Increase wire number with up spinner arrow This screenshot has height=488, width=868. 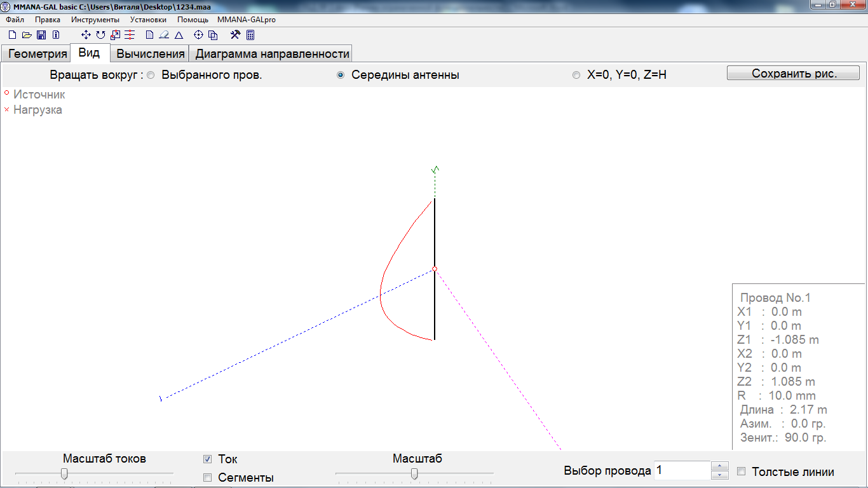coord(719,466)
